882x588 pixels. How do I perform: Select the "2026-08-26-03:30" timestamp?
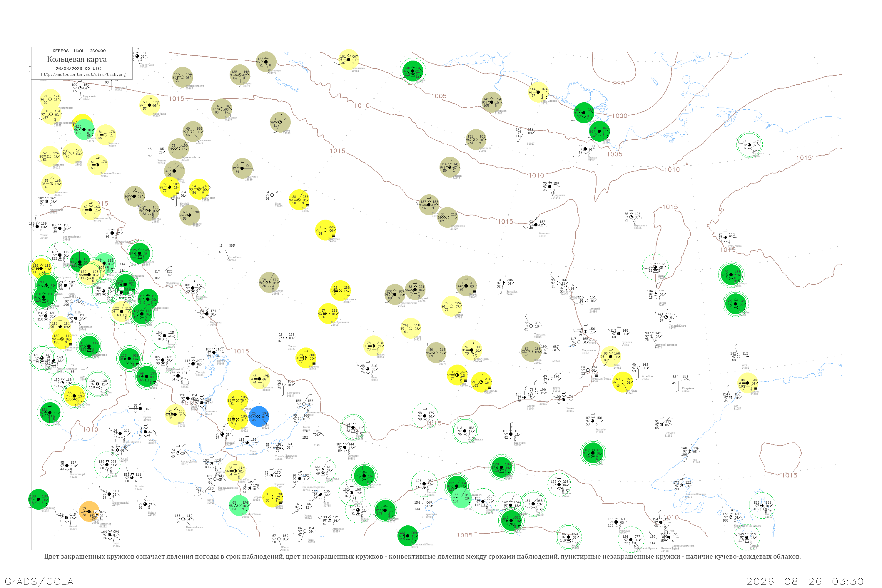click(805, 581)
